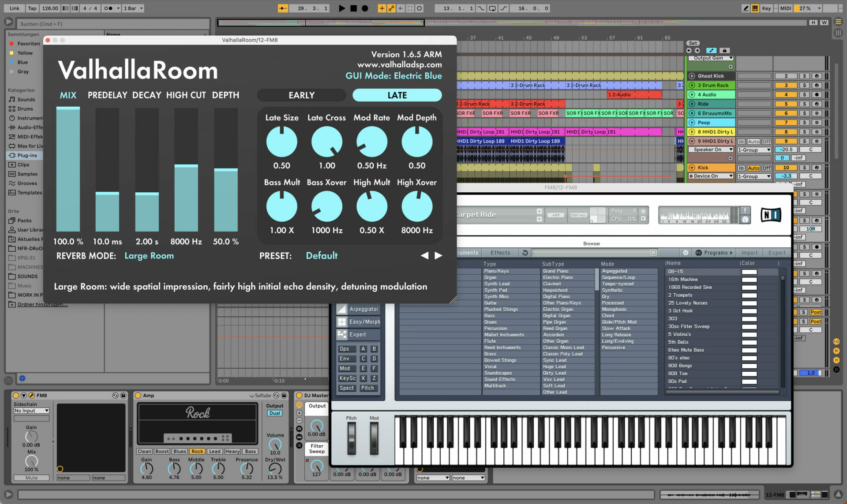Select the Pitch section in FM8
Screen dimensions: 847x504
click(367, 388)
